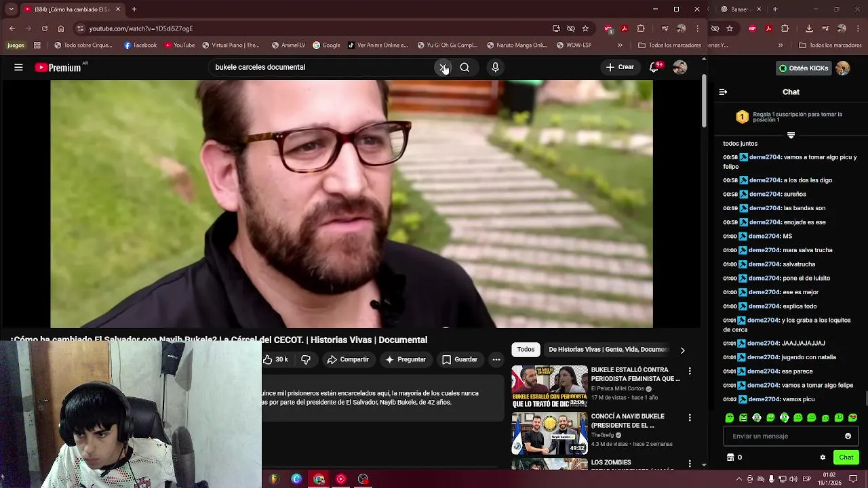The image size is (868, 488).
Task: Open Virtual Piano bookmark
Action: pyautogui.click(x=231, y=45)
